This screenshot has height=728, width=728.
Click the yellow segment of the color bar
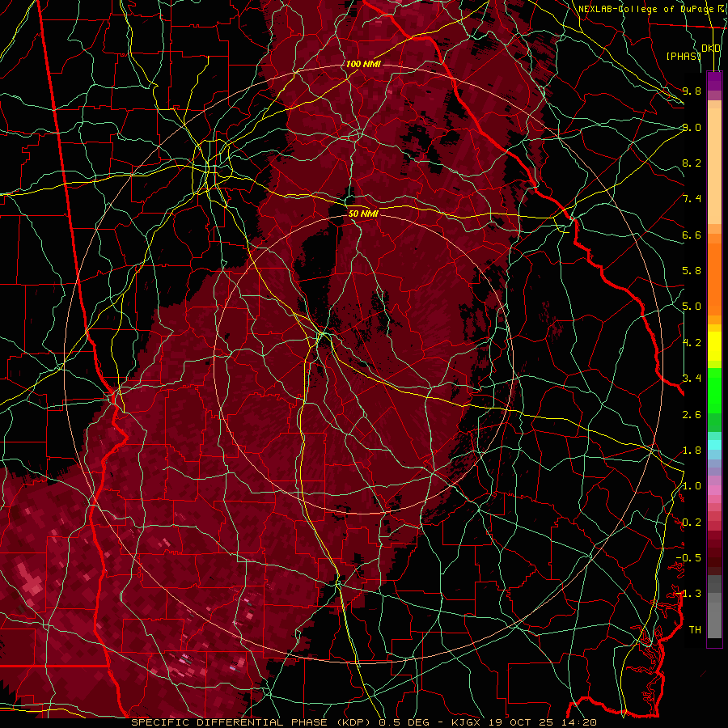(x=714, y=346)
